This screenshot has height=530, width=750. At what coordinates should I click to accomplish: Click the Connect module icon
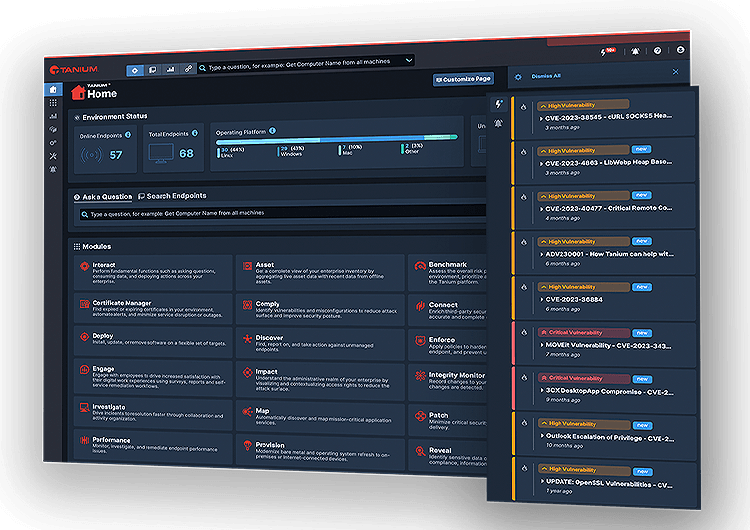click(420, 306)
